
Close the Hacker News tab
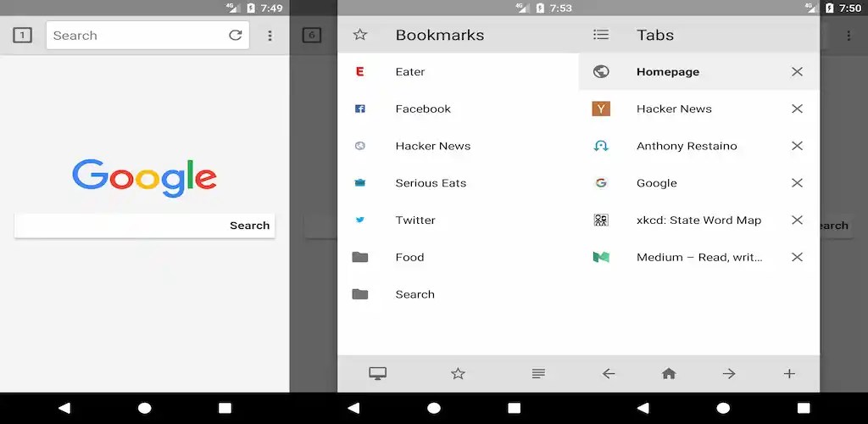[x=797, y=109]
